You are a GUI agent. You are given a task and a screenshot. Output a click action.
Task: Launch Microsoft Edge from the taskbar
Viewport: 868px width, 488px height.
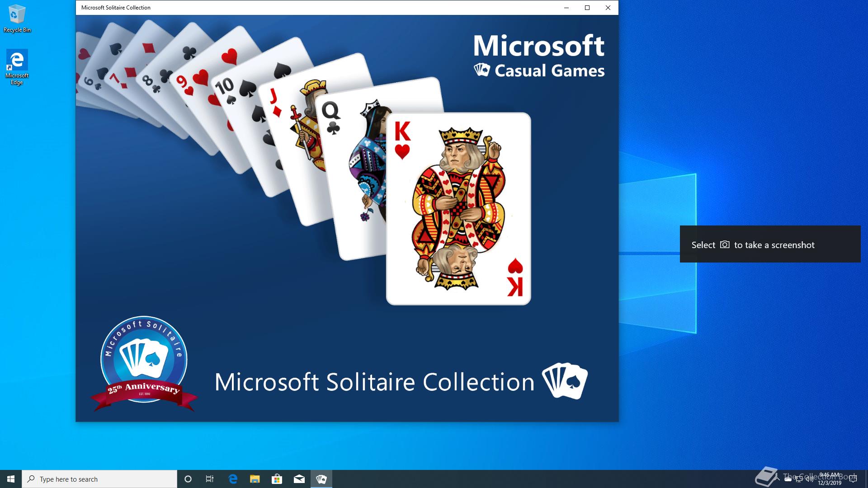(x=233, y=479)
